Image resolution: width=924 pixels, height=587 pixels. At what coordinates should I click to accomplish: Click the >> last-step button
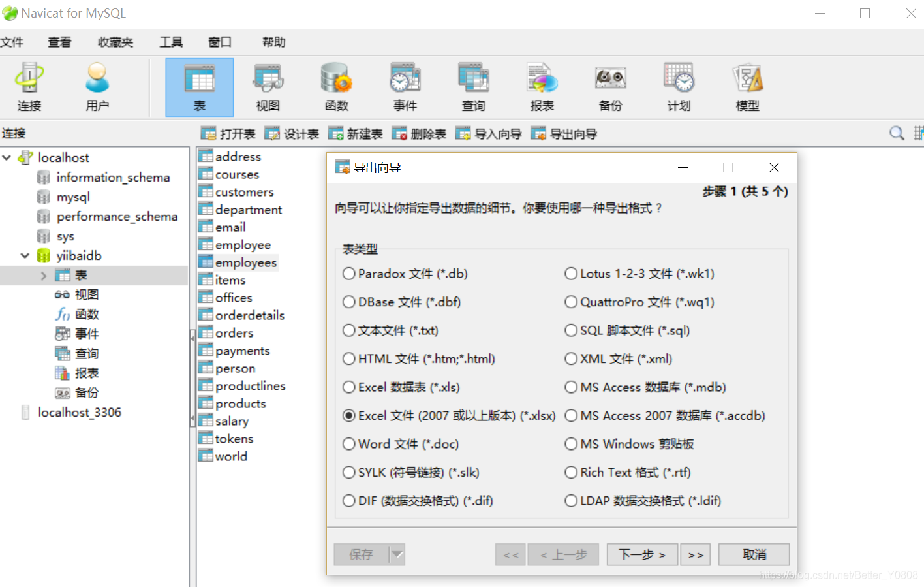click(696, 554)
